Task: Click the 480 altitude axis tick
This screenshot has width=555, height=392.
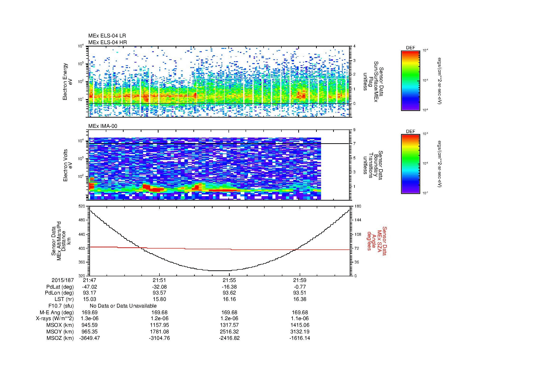Action: [82, 220]
